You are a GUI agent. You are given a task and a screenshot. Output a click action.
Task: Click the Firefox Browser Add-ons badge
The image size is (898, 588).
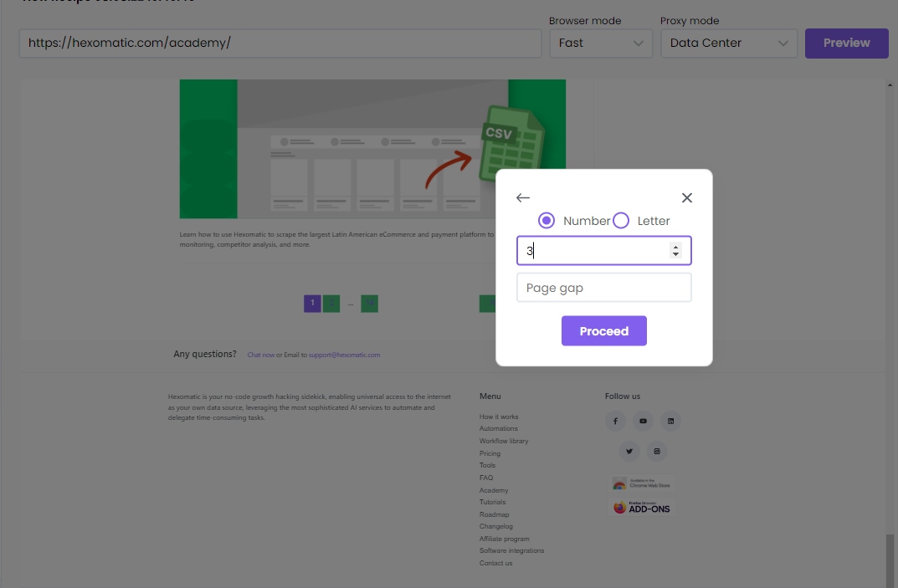(642, 507)
